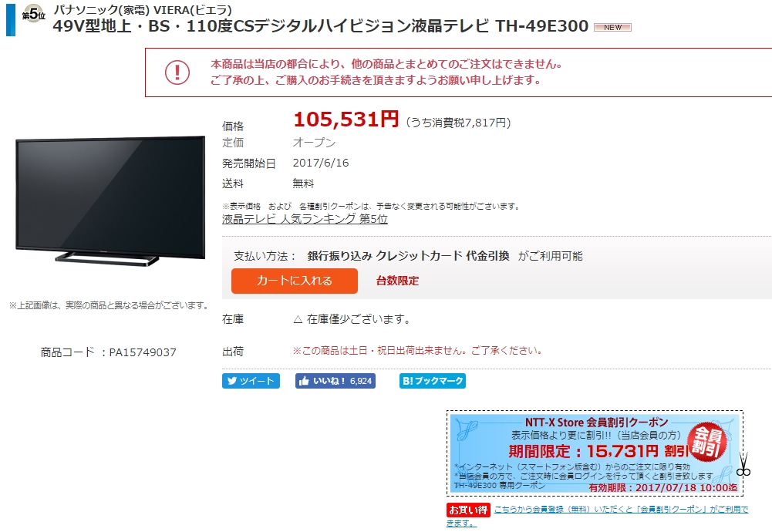Open the 液晶テレビ 人気ランキング 第5位 link

[305, 219]
